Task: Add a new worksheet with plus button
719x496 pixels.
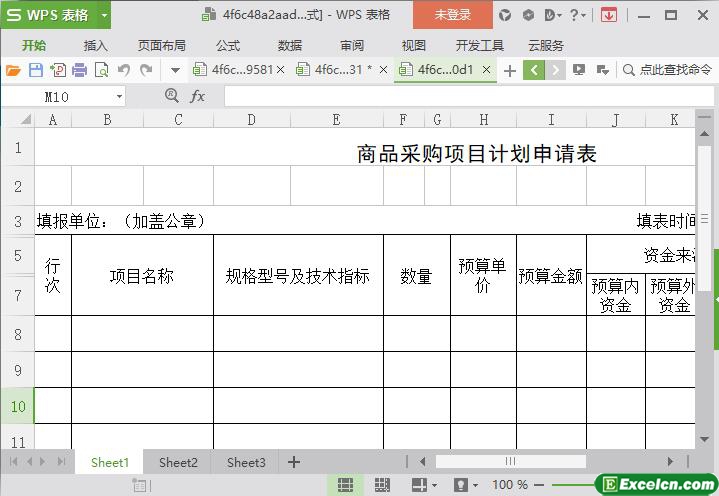Action: pyautogui.click(x=294, y=462)
